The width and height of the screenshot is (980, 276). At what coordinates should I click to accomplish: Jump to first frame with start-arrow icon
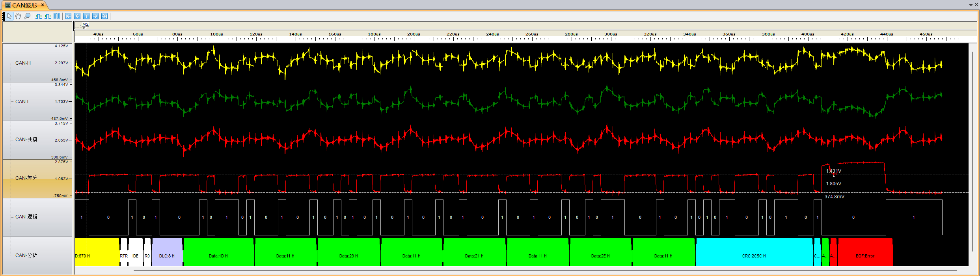click(x=68, y=16)
